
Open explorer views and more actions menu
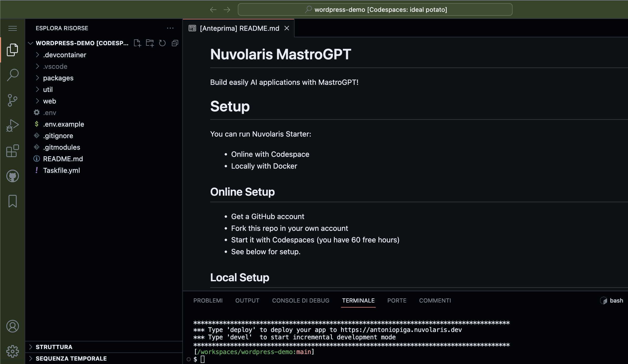pos(170,28)
